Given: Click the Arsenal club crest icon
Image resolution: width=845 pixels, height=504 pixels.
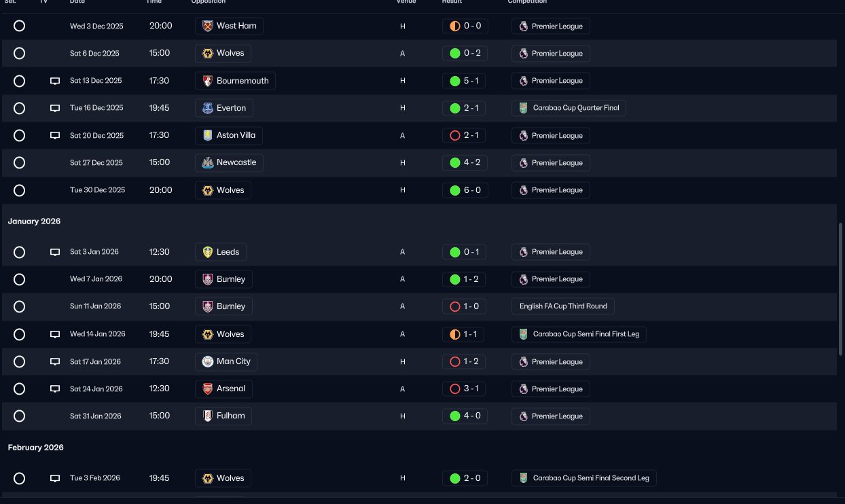Looking at the screenshot, I should point(208,389).
